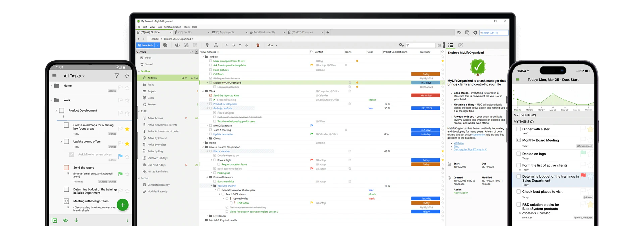Viewport: 644px width, 226px height.
Task: Tap the hamburger menu on iPhone screen
Action: [517, 80]
